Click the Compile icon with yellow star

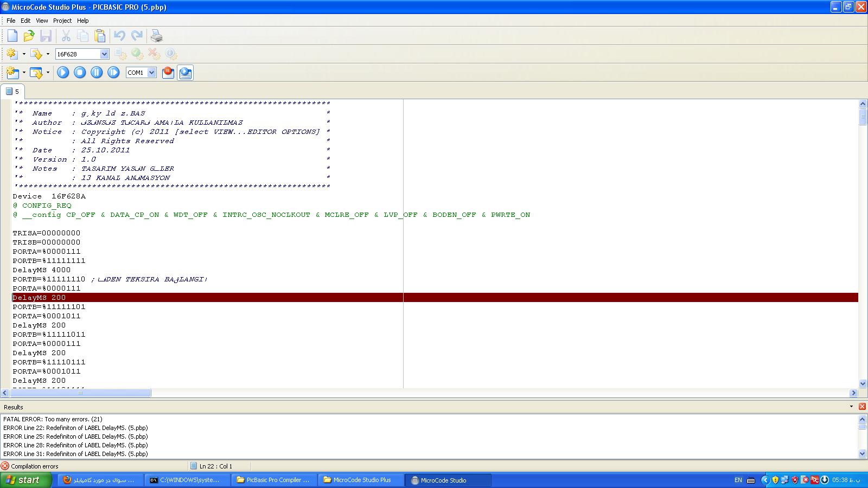(11, 54)
